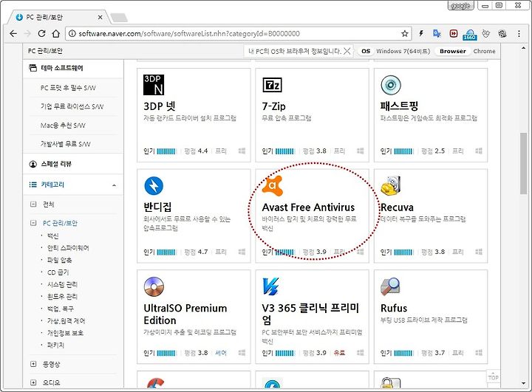Collapse the 카테고리 section arrow
The width and height of the screenshot is (532, 392).
[114, 185]
